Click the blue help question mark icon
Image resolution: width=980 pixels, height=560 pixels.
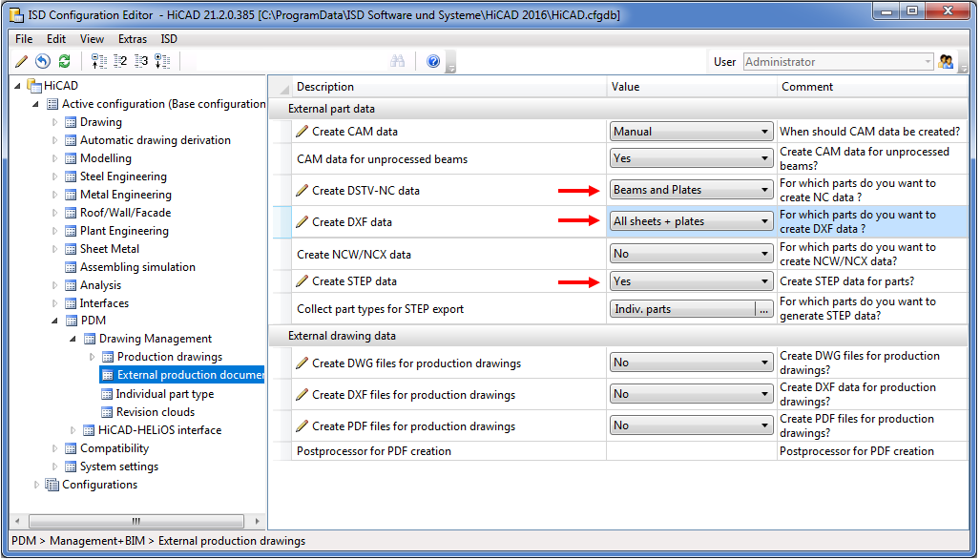[x=433, y=61]
